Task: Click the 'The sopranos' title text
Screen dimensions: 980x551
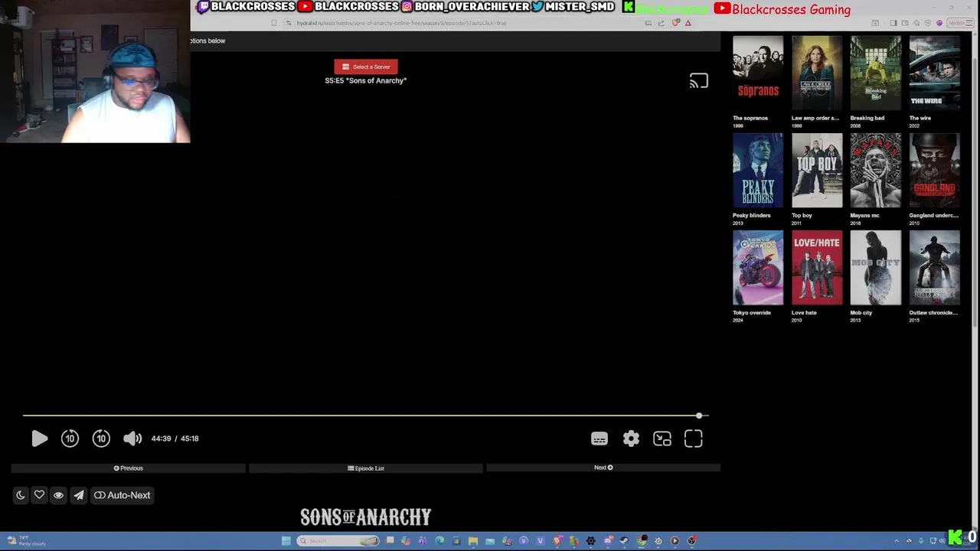Action: pyautogui.click(x=750, y=118)
